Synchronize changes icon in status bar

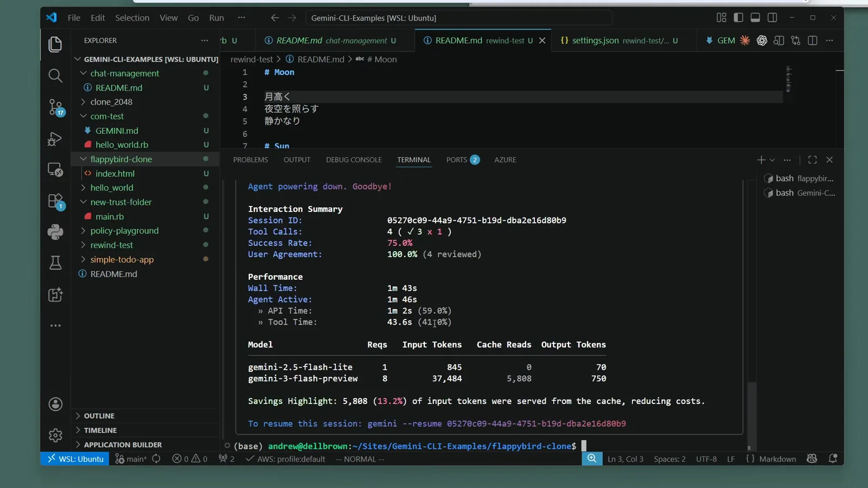point(156,459)
